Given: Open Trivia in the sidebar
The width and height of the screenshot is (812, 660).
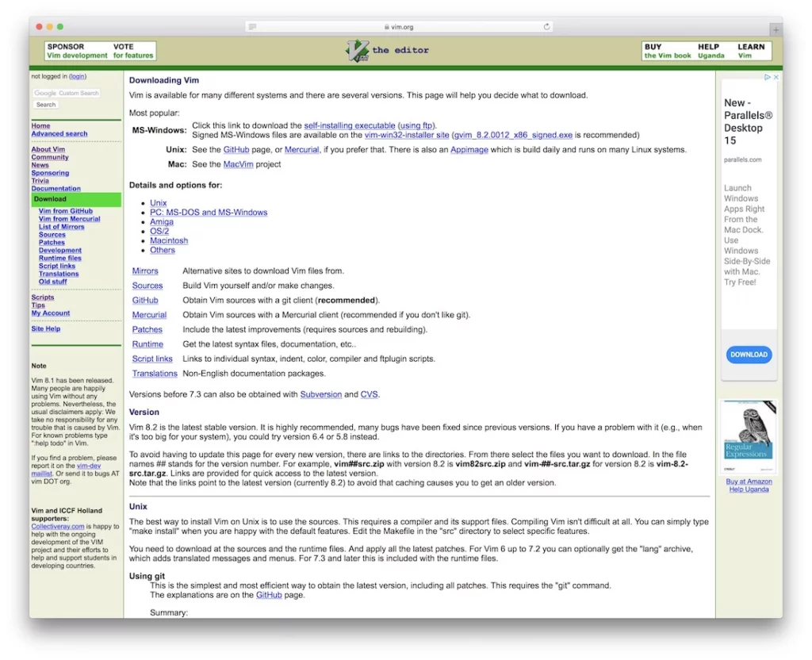Looking at the screenshot, I should click(40, 181).
